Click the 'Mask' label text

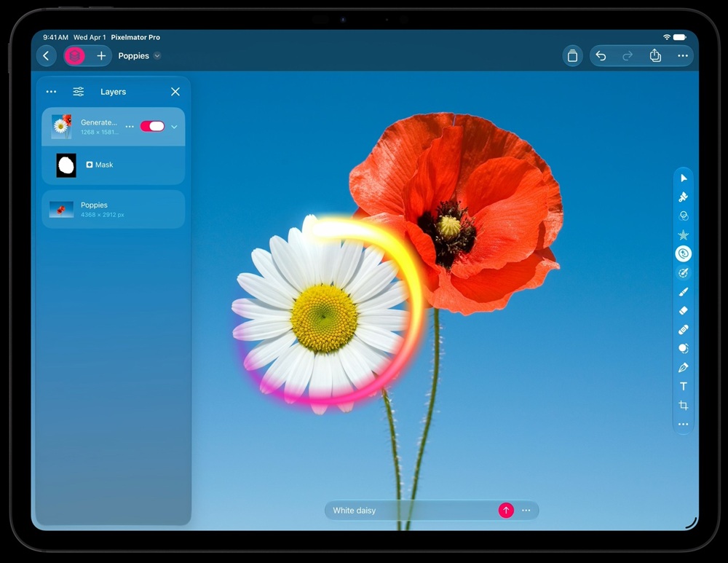(104, 165)
